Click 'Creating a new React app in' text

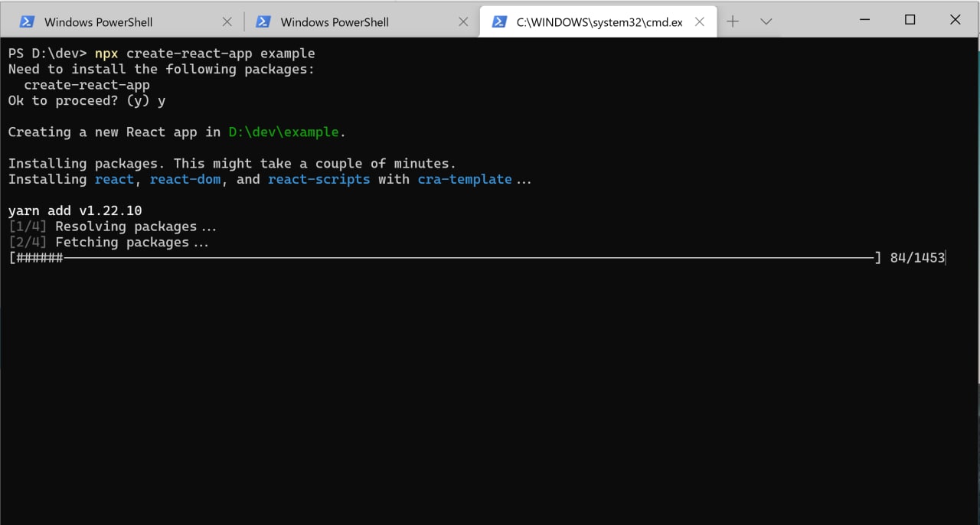click(114, 132)
